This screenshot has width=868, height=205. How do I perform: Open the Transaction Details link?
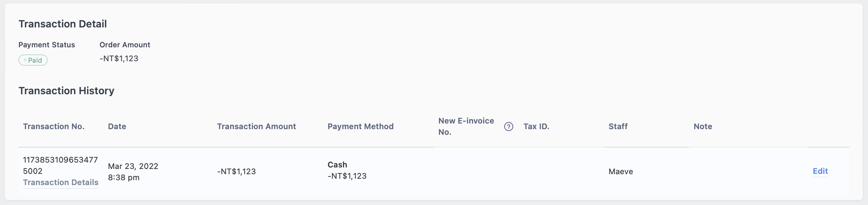tap(61, 182)
